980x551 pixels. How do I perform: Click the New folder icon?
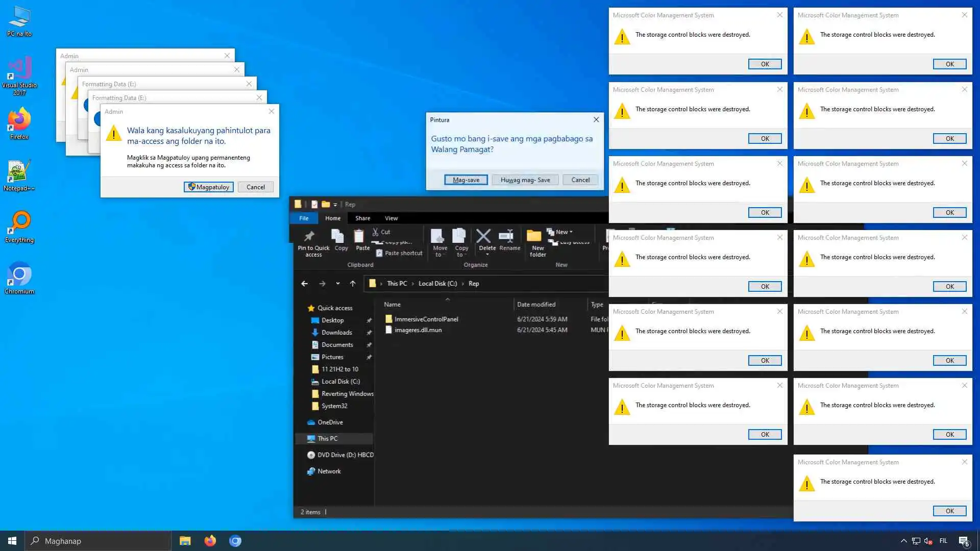[x=534, y=237]
